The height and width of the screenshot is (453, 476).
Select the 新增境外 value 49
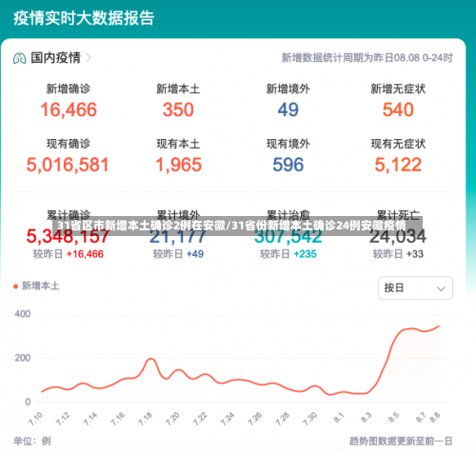pos(288,109)
